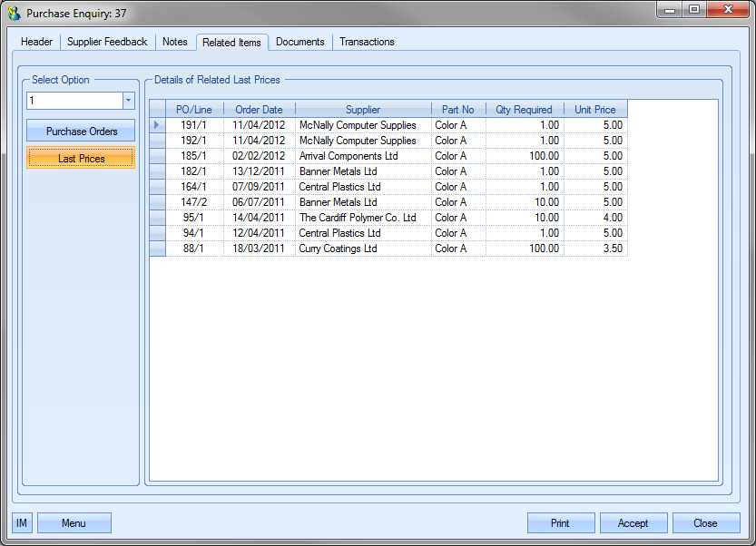Sort by the Order Date column header
Image resolution: width=756 pixels, height=546 pixels.
(x=260, y=110)
